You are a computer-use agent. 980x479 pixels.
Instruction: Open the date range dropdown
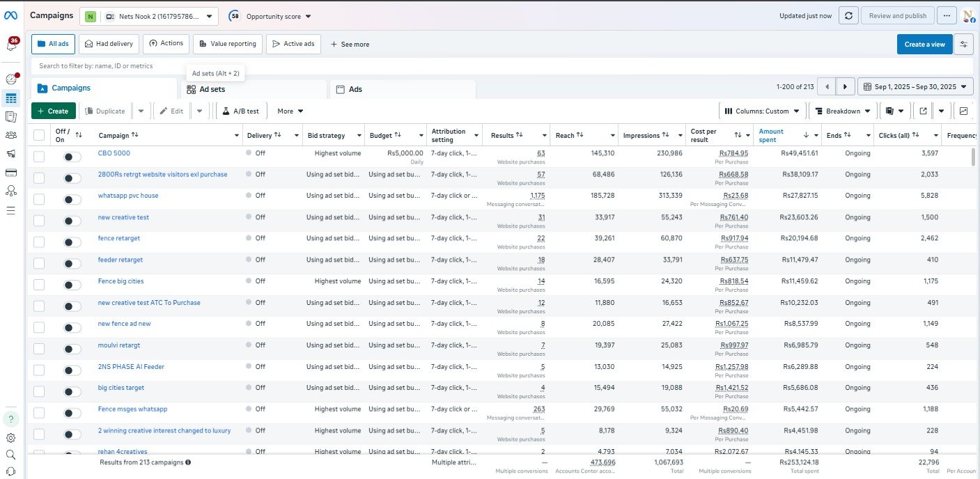915,87
